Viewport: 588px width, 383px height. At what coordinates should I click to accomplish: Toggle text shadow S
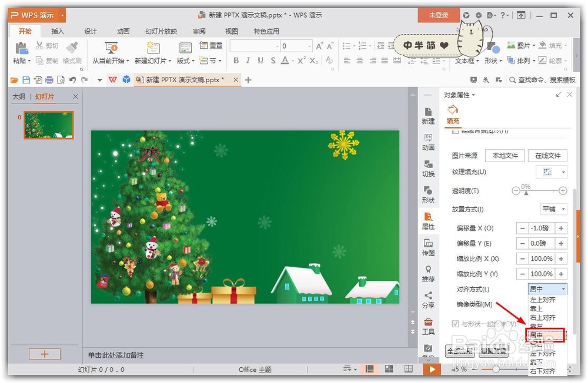pyautogui.click(x=273, y=61)
